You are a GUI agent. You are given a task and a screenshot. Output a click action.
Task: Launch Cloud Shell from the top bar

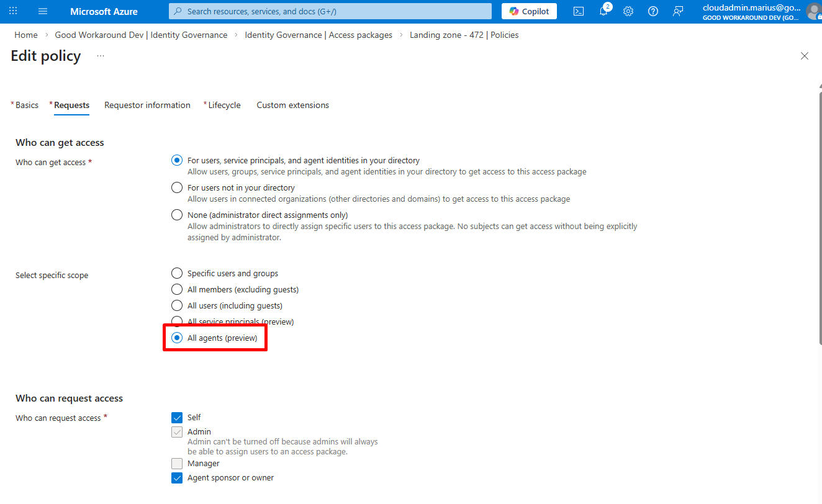pos(578,11)
